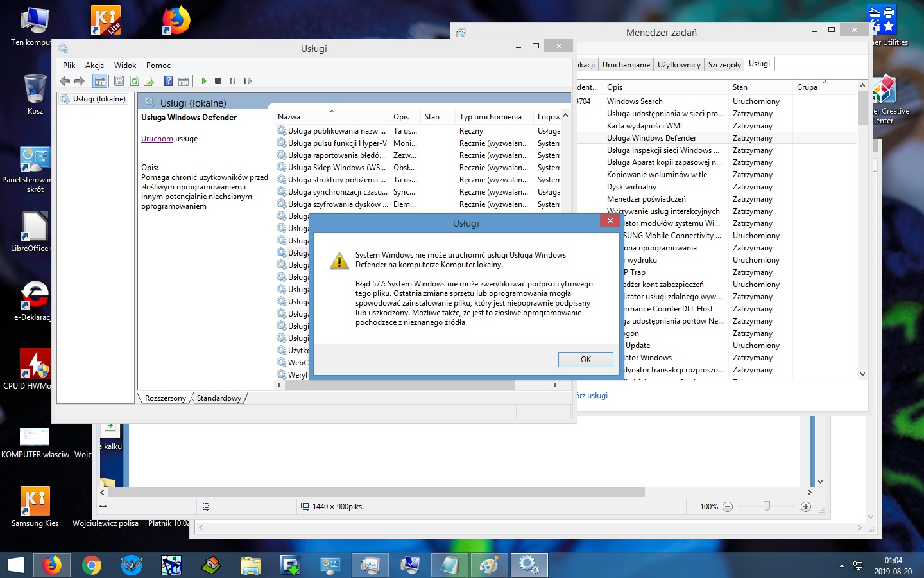Select "Usługa raportowania błędów" service row
The width and height of the screenshot is (924, 578).
tap(419, 155)
